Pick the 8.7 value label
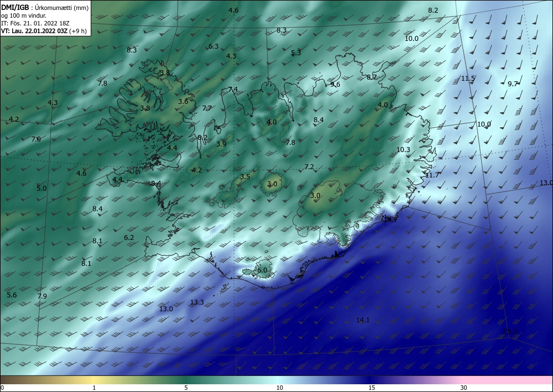 (372, 77)
